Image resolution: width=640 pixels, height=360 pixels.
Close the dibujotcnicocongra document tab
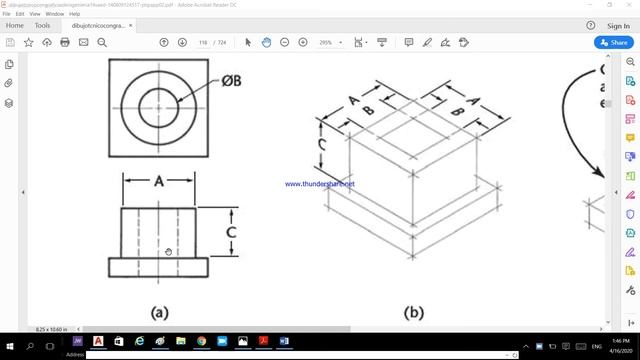tap(131, 25)
